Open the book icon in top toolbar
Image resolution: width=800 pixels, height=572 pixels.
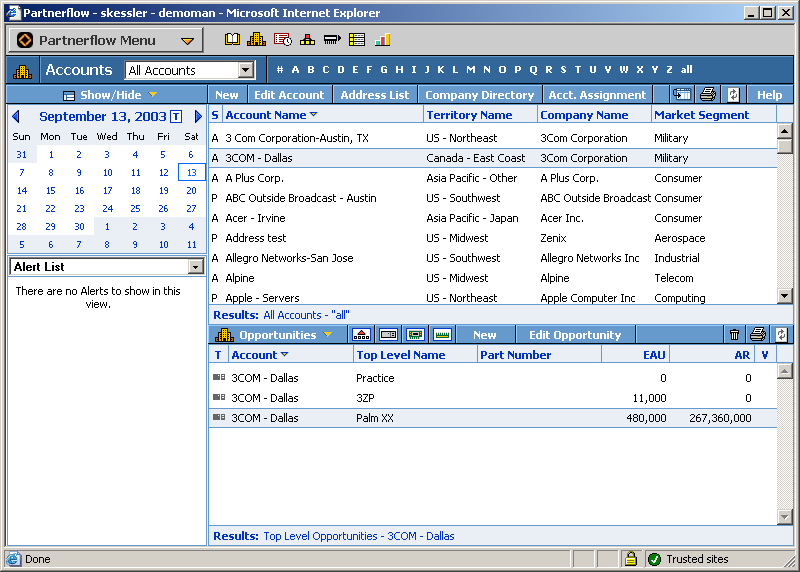click(x=233, y=39)
